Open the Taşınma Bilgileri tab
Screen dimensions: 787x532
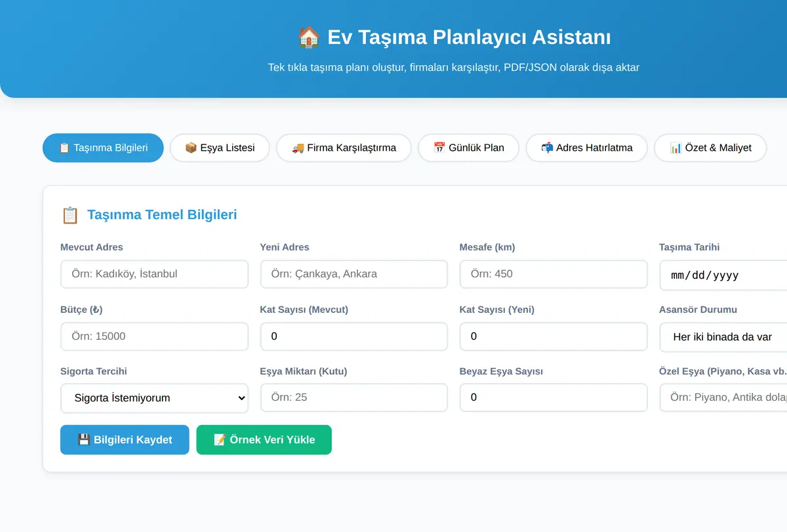[103, 148]
